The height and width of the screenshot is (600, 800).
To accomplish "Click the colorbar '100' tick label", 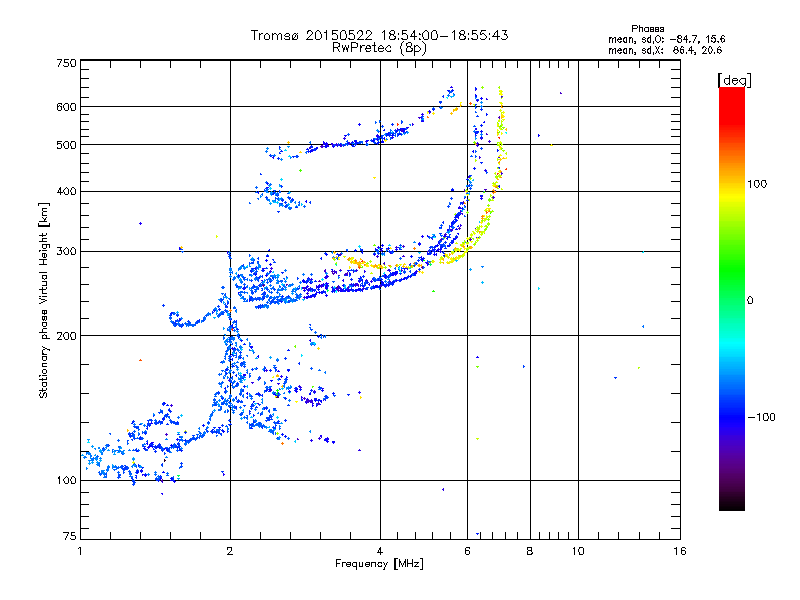I will pos(757,184).
